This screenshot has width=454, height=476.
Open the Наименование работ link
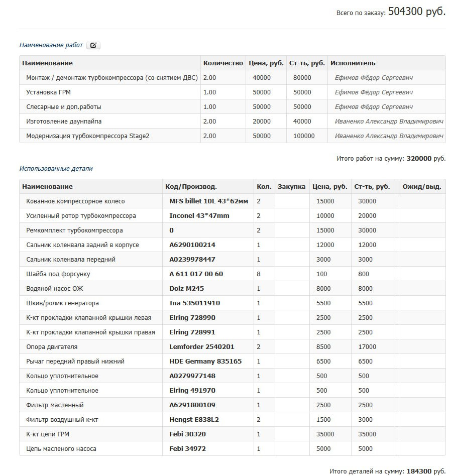[x=50, y=45]
